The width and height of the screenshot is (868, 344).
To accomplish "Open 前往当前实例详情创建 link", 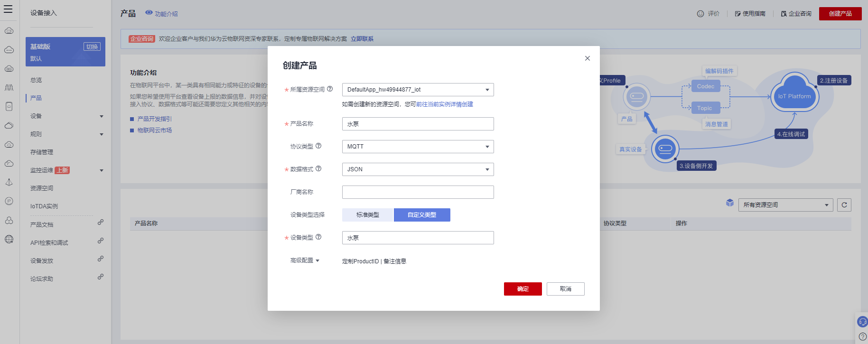I will [445, 104].
